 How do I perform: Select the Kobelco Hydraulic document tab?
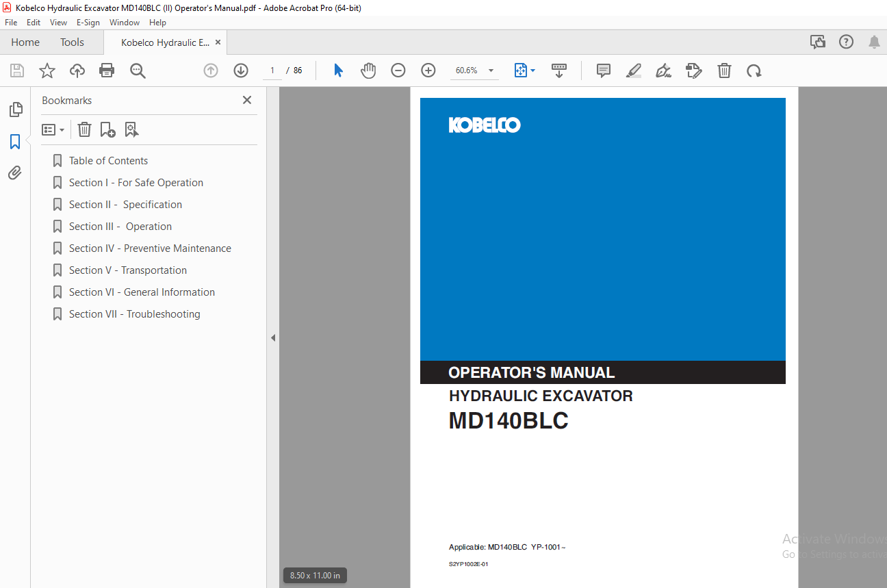tap(165, 42)
